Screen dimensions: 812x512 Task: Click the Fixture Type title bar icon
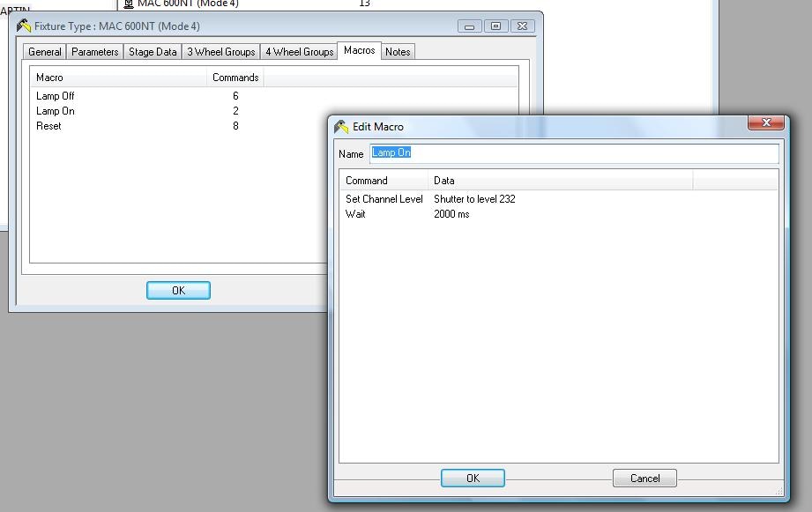(x=23, y=26)
